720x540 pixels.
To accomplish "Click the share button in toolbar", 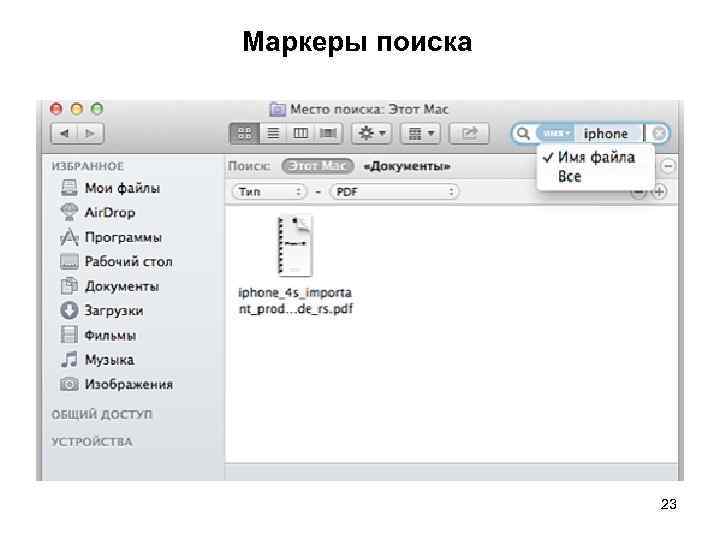I will click(469, 134).
